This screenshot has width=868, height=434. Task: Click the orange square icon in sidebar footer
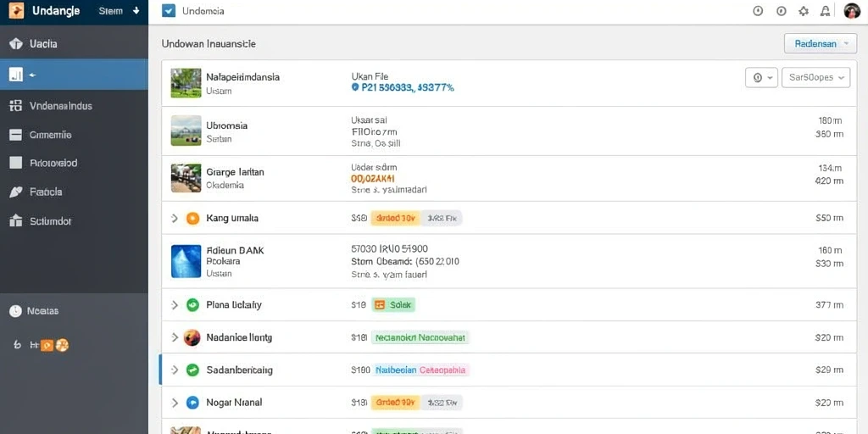point(47,346)
